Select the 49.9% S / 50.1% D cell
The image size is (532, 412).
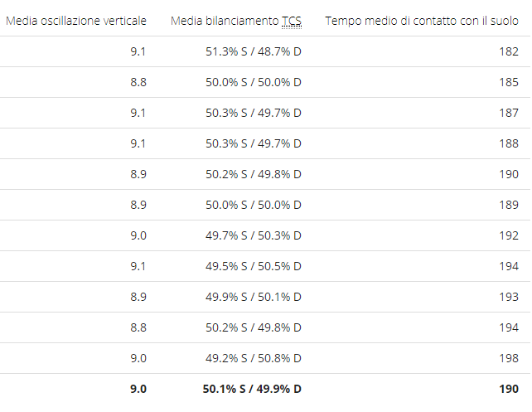[254, 297]
